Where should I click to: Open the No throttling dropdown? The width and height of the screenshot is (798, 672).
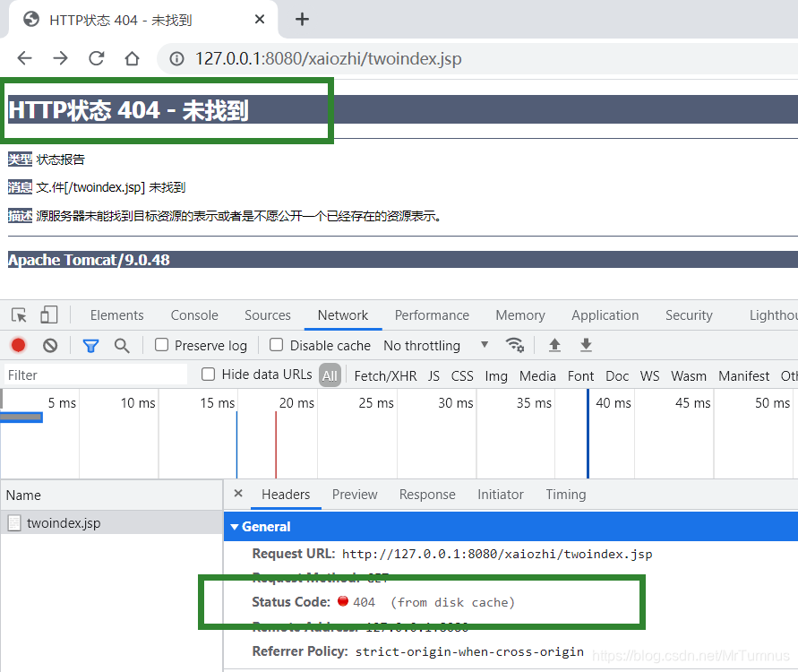[x=435, y=346]
